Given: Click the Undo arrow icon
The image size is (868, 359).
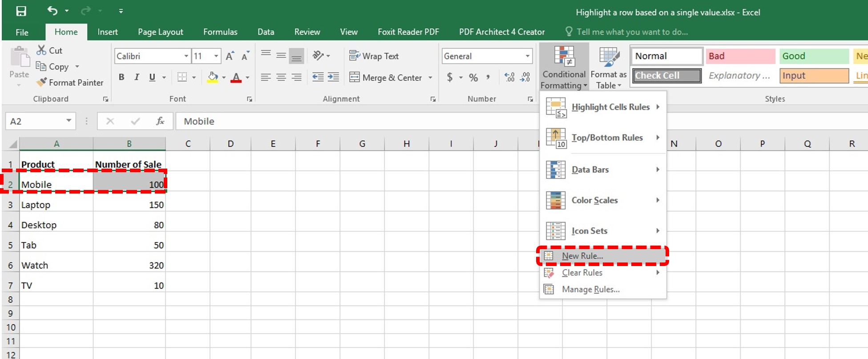Looking at the screenshot, I should click(x=52, y=11).
